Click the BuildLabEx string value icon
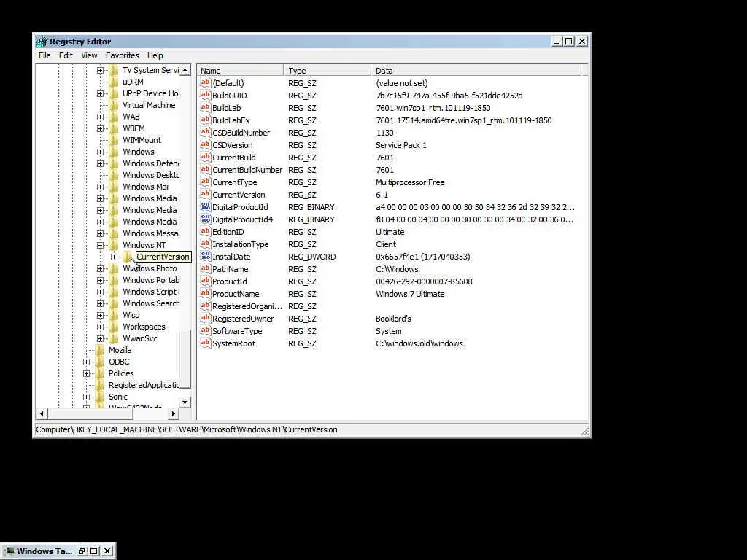Image resolution: width=747 pixels, height=560 pixels. (x=205, y=120)
